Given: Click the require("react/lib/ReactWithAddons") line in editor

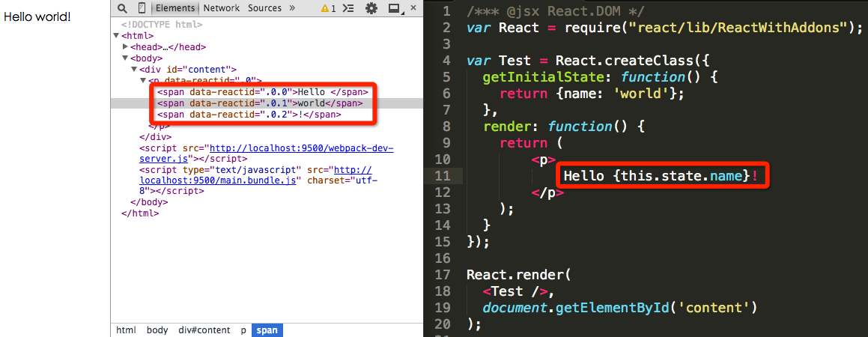Looking at the screenshot, I should pyautogui.click(x=665, y=27).
